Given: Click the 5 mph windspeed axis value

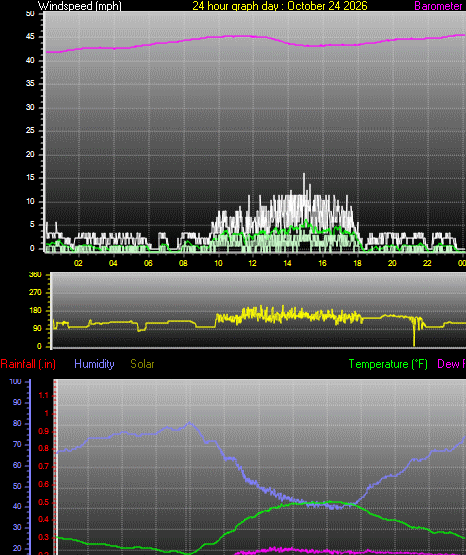Looking at the screenshot, I should click(32, 224).
